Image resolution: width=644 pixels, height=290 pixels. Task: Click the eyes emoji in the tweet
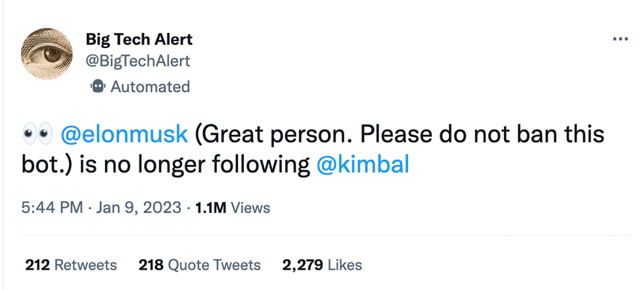click(x=37, y=134)
